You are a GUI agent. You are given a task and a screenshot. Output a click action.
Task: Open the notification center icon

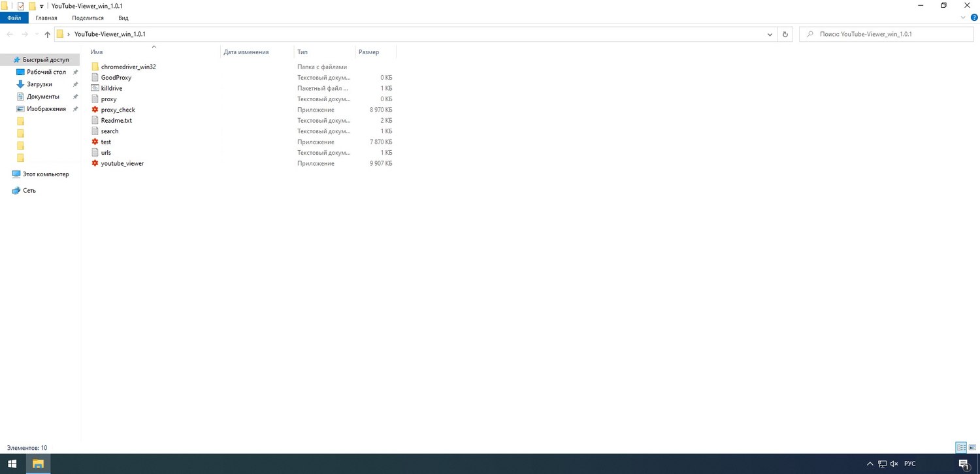click(964, 464)
